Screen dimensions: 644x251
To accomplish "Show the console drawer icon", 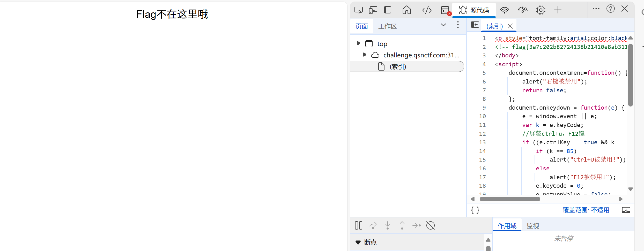I will coord(626,210).
